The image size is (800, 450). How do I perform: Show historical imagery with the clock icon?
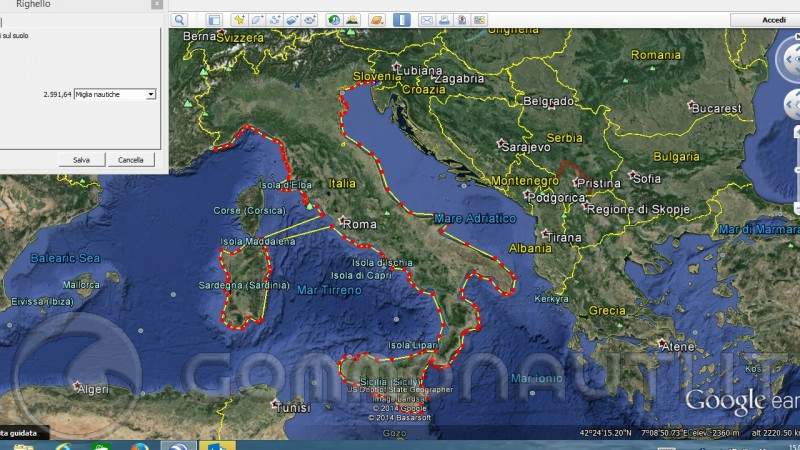[x=334, y=20]
